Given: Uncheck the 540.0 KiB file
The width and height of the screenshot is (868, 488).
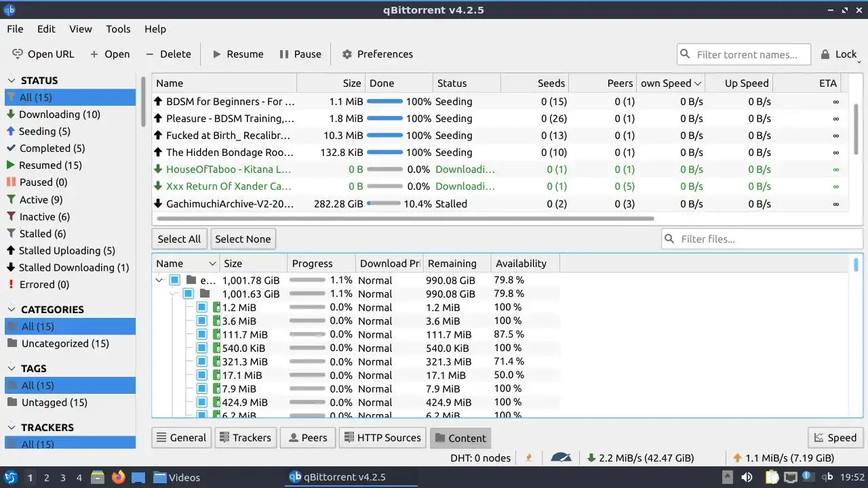Looking at the screenshot, I should pyautogui.click(x=202, y=348).
